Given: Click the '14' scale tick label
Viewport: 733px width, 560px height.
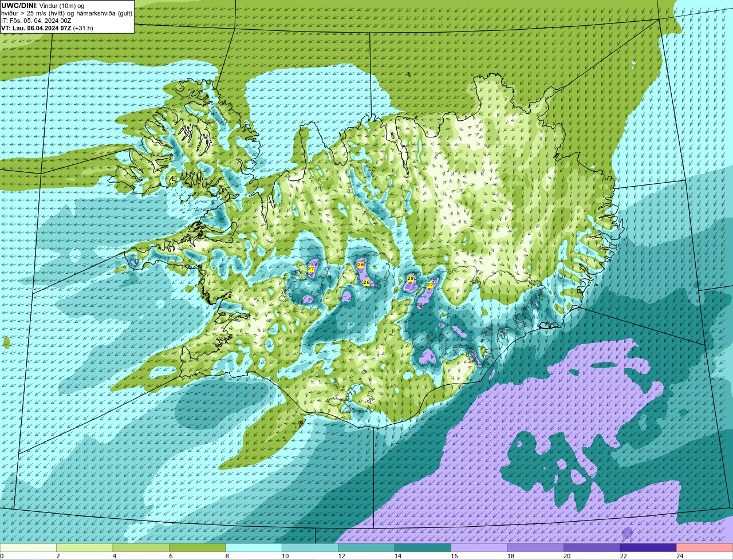Looking at the screenshot, I should coord(398,556).
